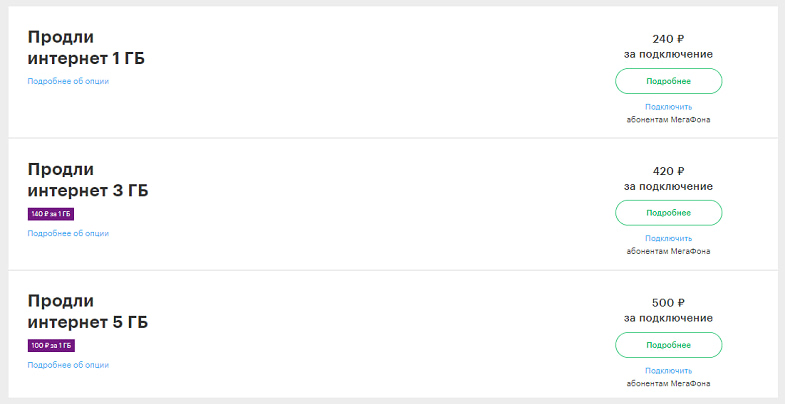This screenshot has height=404, width=785.
Task: Click the green 'Подробнее' button for 420 ₽ option
Action: (x=668, y=213)
